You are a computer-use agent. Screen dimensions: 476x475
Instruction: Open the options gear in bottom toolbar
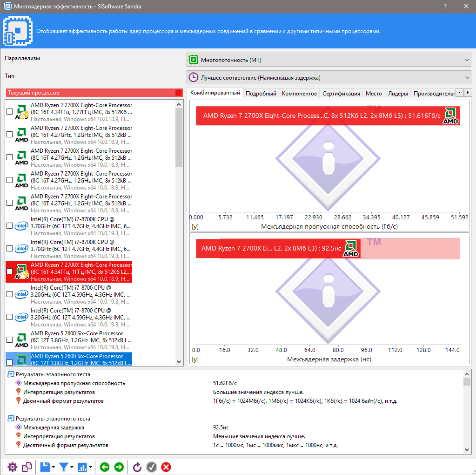pyautogui.click(x=13, y=467)
